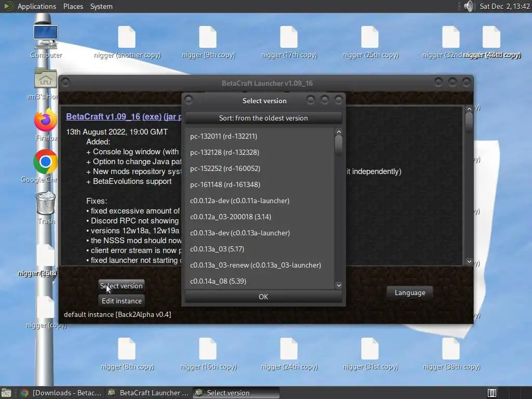Toggle the 'Sort: from the oldest version' button
The width and height of the screenshot is (532, 399).
pos(263,118)
